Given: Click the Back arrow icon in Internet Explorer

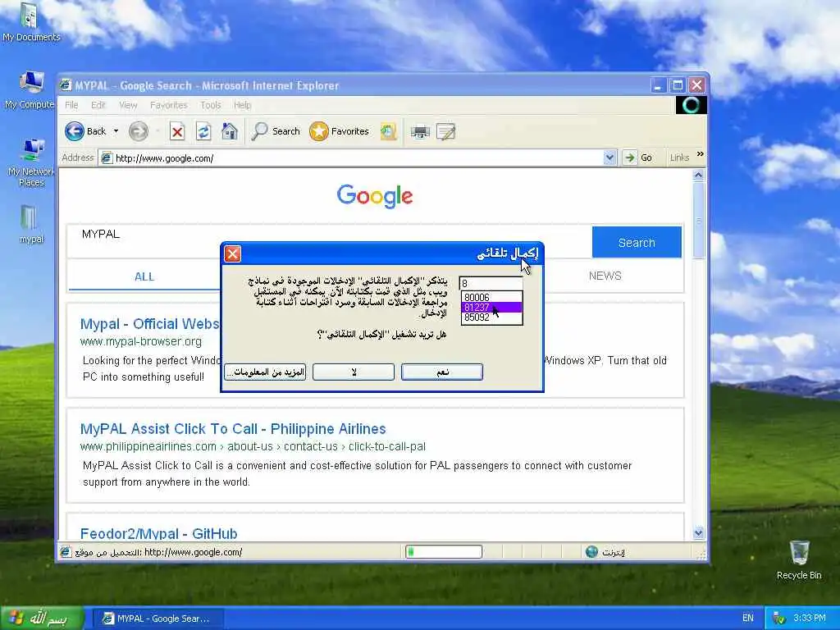Looking at the screenshot, I should point(75,131).
